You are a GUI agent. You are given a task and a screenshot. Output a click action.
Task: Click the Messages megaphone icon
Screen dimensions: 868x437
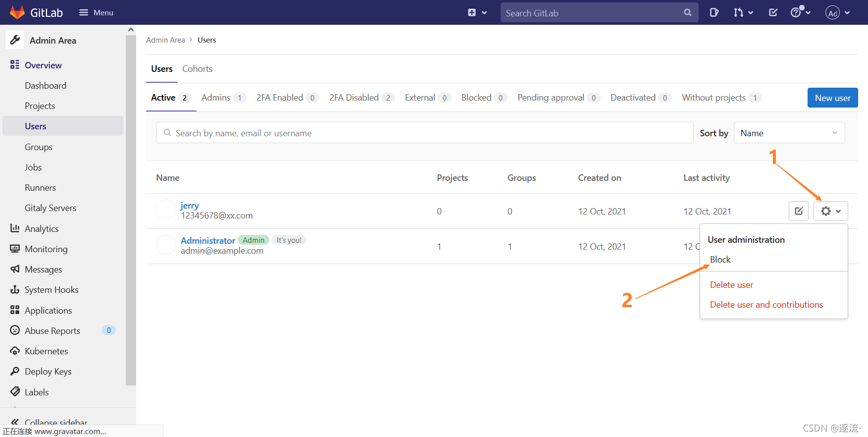[15, 269]
